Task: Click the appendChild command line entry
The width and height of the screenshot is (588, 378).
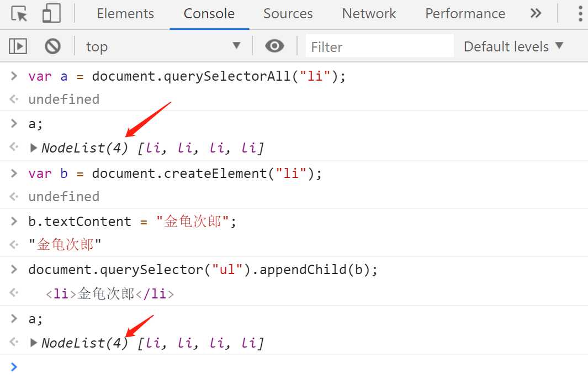Action: [x=203, y=270]
